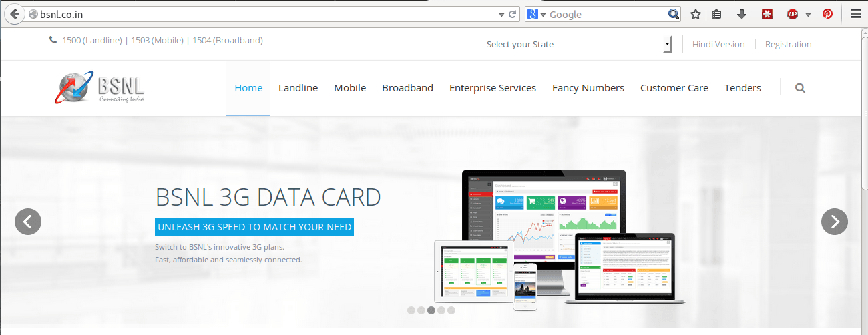Click the site search magnifier icon
Image resolution: width=868 pixels, height=335 pixels.
800,88
